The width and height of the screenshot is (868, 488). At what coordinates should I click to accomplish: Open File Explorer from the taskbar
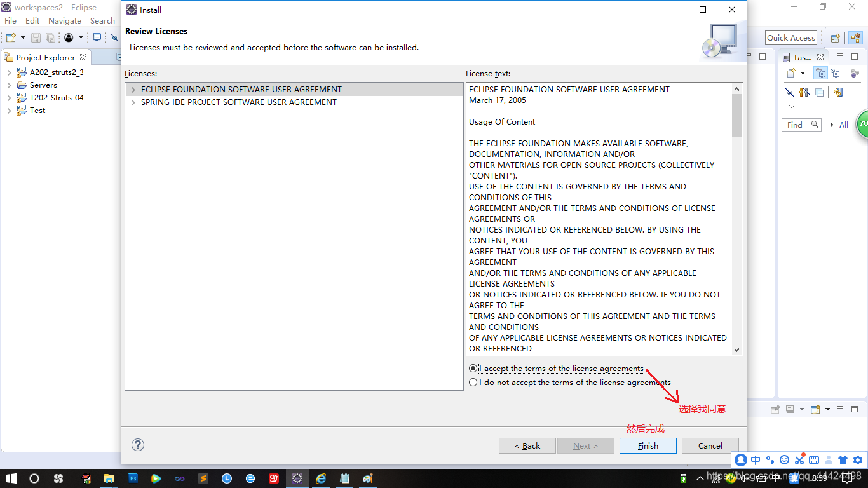109,478
